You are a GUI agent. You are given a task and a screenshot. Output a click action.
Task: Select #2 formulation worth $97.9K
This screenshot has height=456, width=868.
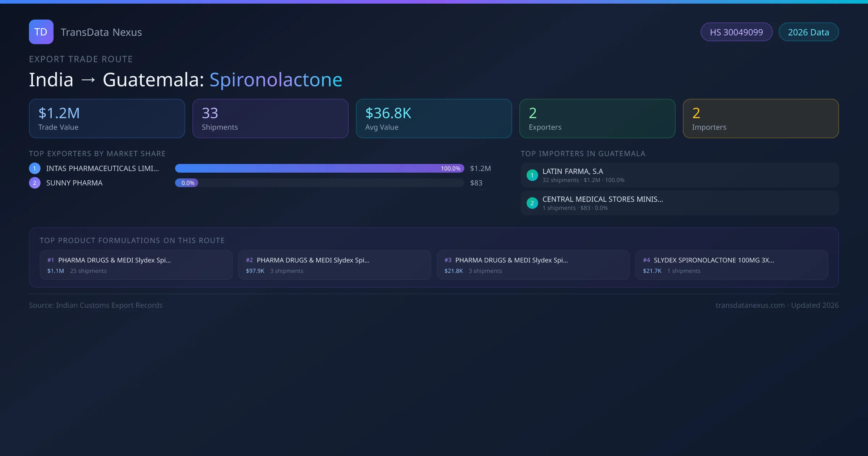click(x=334, y=265)
